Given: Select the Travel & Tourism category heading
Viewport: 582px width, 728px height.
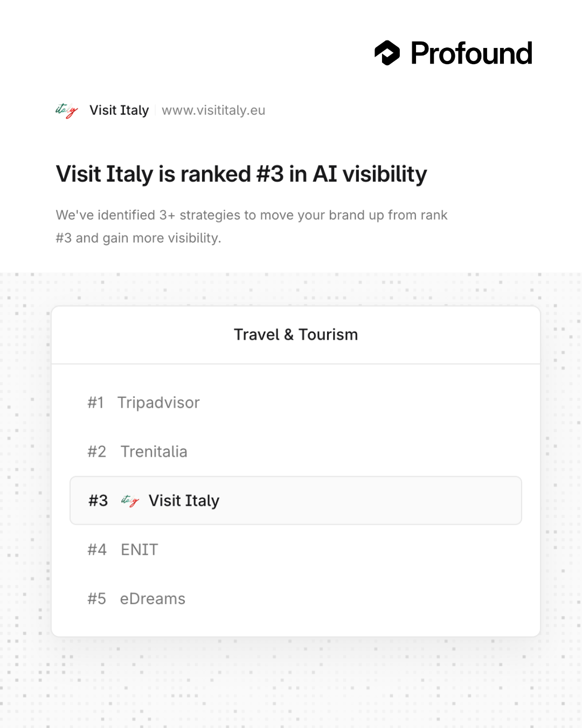Looking at the screenshot, I should [296, 335].
